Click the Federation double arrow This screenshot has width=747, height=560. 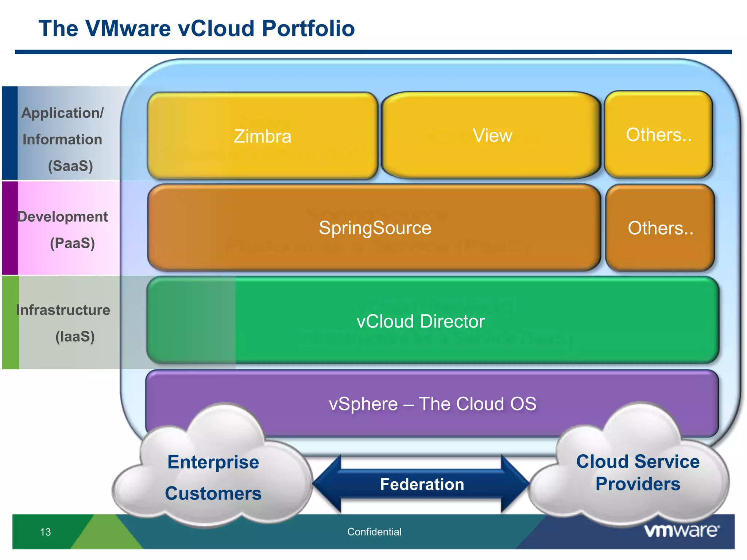422,484
